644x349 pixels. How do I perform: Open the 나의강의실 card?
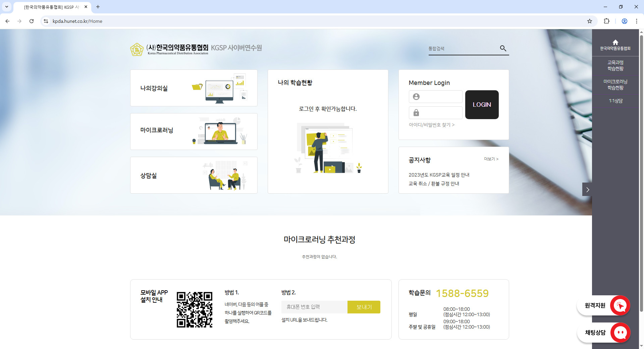pyautogui.click(x=194, y=88)
